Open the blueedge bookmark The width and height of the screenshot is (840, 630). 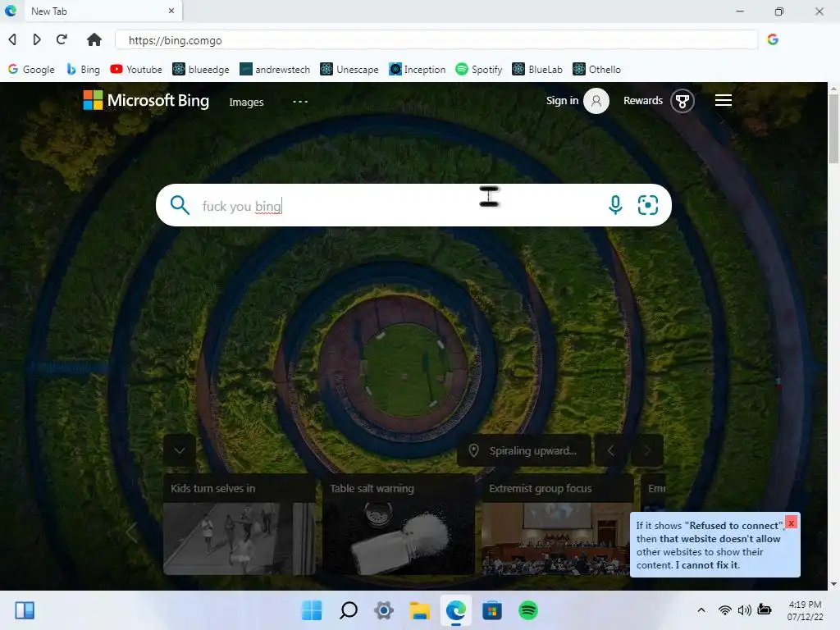click(x=201, y=69)
